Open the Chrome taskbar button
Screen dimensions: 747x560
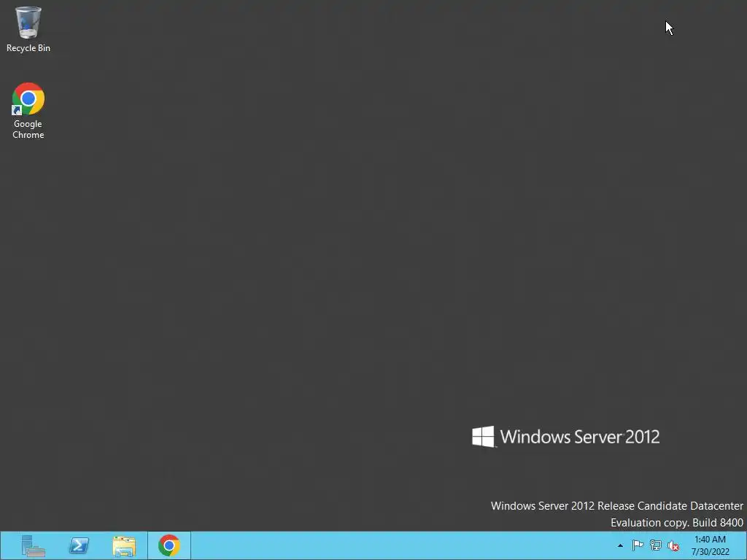point(169,545)
